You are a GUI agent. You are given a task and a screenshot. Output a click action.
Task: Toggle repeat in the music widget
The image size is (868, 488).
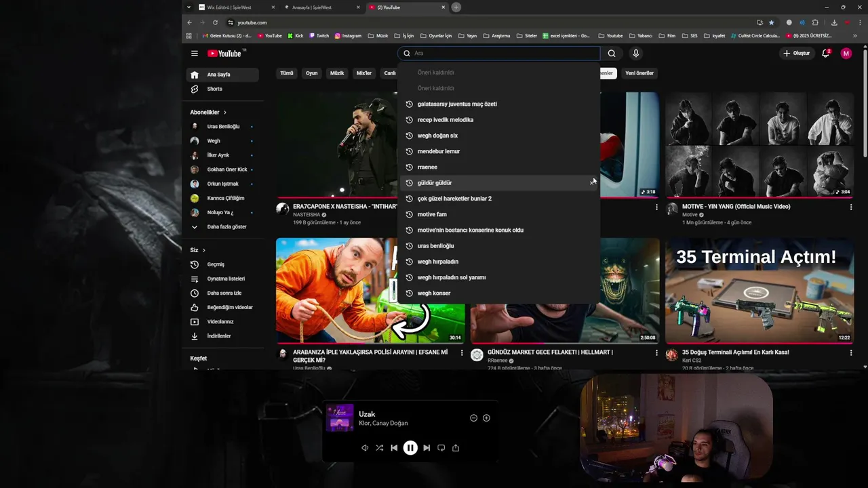pos(441,448)
